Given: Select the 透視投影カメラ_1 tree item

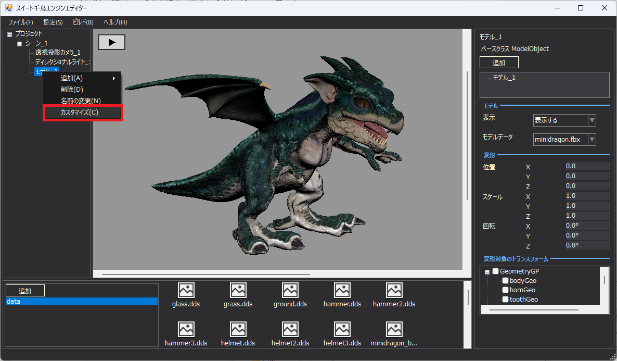Looking at the screenshot, I should tap(58, 52).
